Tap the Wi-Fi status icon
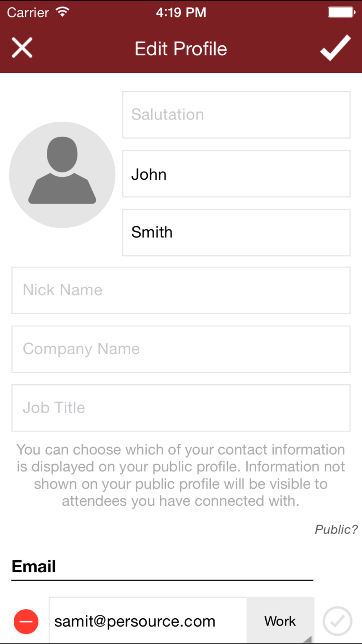Screen dimensions: 362x644 point(63,12)
